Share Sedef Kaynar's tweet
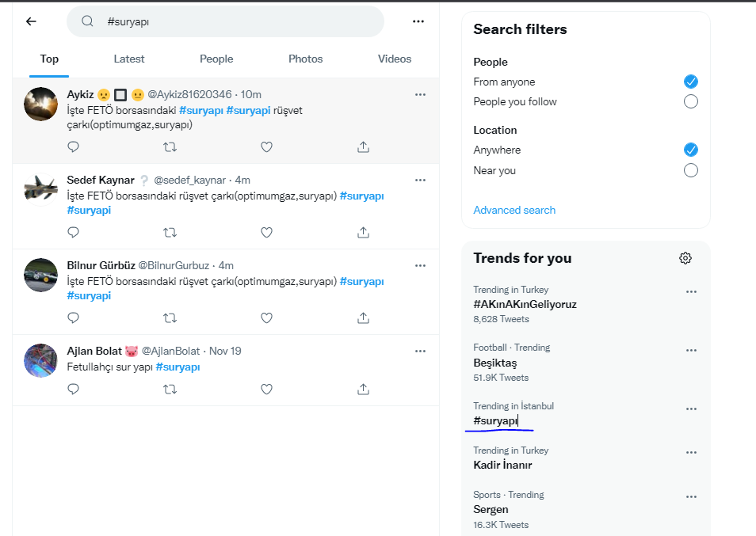Viewport: 756px width, 536px height. [x=364, y=233]
